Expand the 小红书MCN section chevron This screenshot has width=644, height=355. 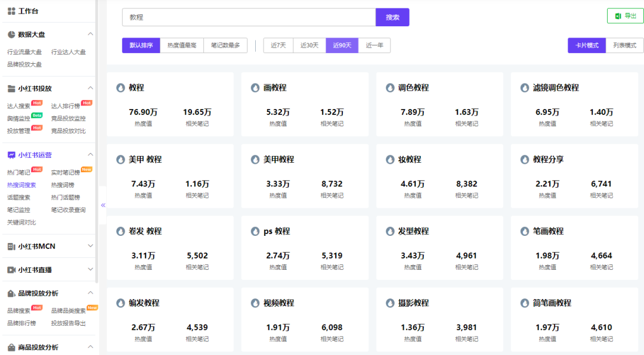91,246
